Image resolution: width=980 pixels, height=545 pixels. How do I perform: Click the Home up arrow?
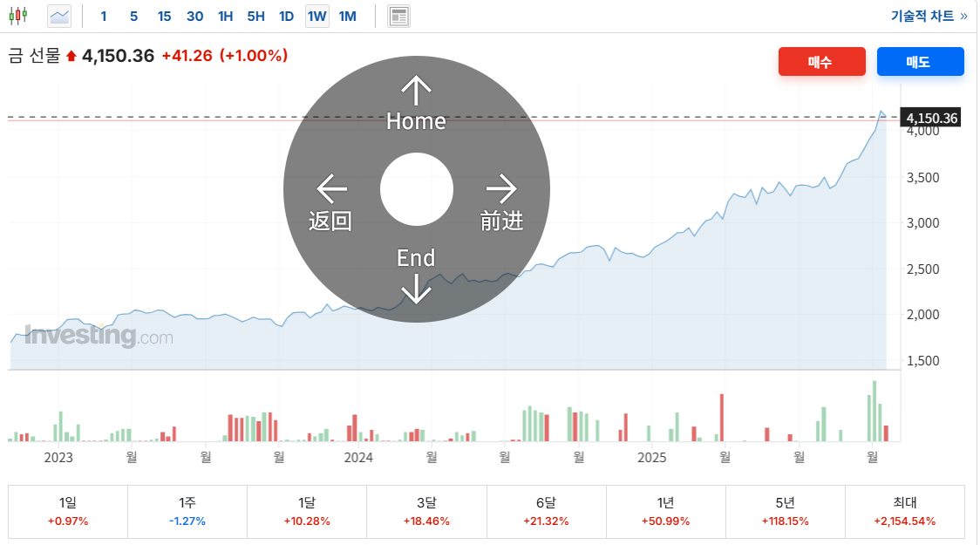pos(416,90)
